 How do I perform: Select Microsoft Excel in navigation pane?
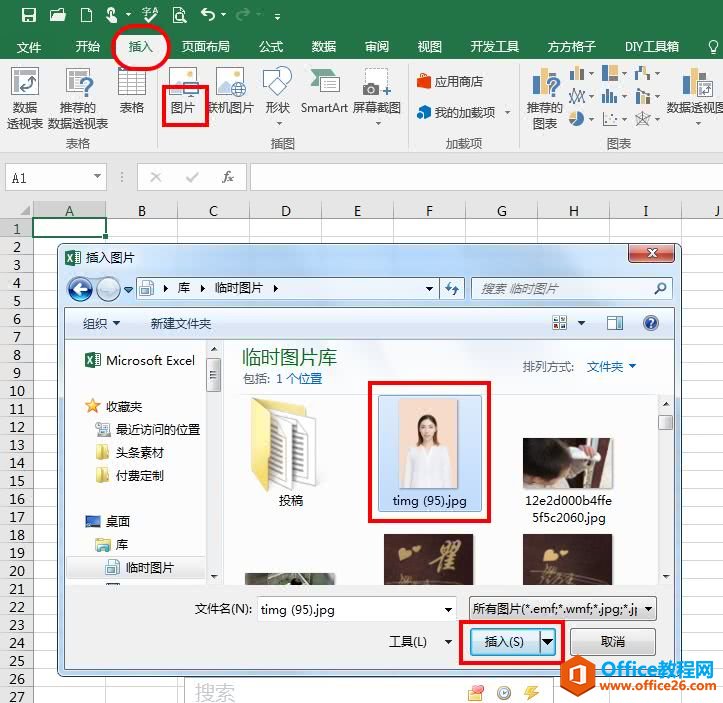click(x=140, y=360)
